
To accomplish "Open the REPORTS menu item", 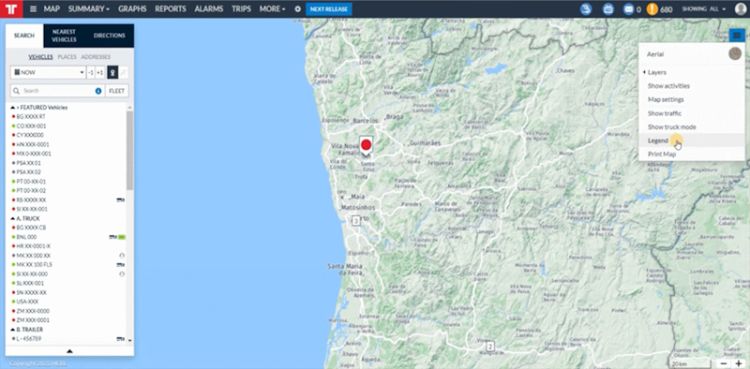I will pyautogui.click(x=170, y=9).
